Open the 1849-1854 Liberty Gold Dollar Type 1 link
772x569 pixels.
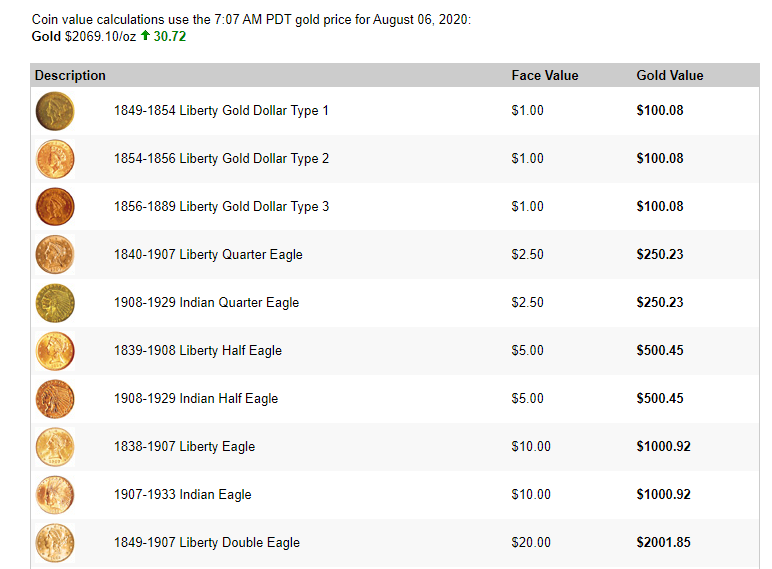pyautogui.click(x=221, y=111)
